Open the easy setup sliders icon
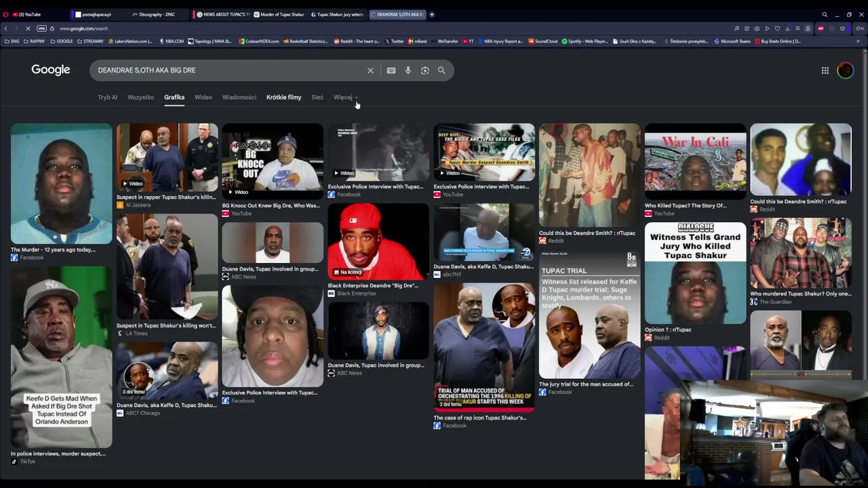This screenshot has height=488, width=868. 797,28
